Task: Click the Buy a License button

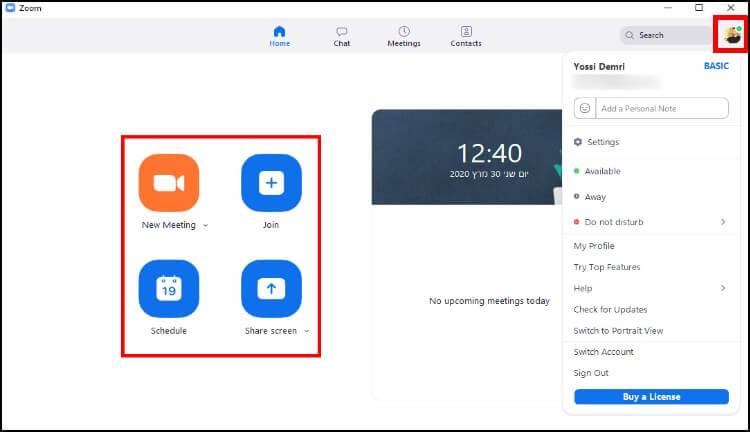Action: (651, 397)
